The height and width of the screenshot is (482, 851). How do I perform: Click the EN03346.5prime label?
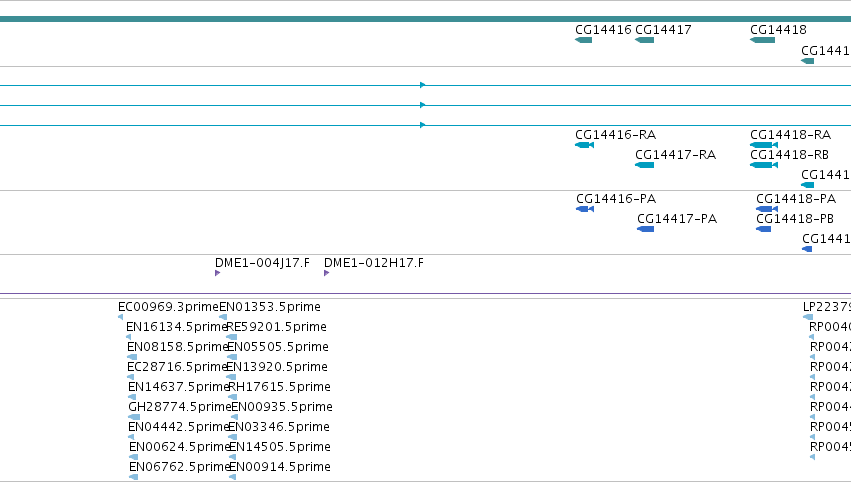(x=278, y=427)
